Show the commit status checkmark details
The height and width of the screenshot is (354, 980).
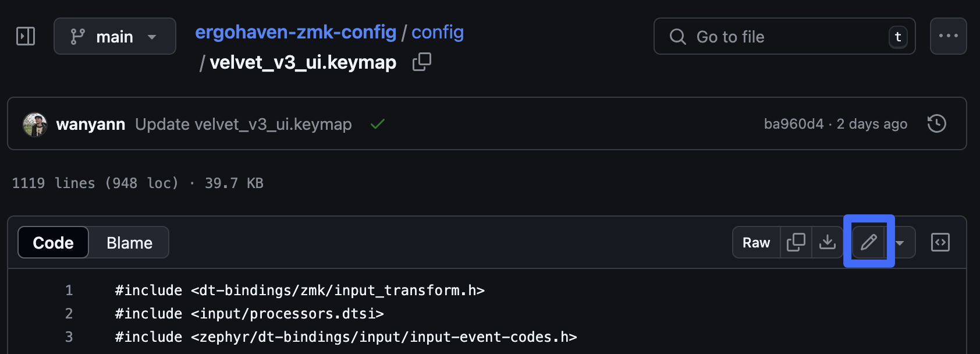click(378, 124)
